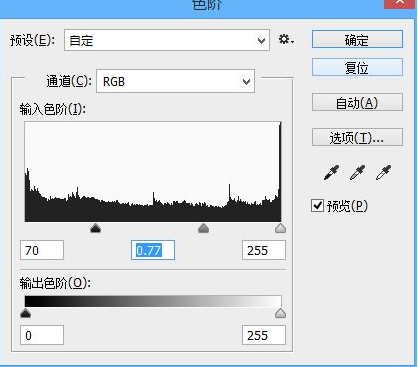Click the histogram display
This screenshot has width=418, height=367.
coord(153,172)
